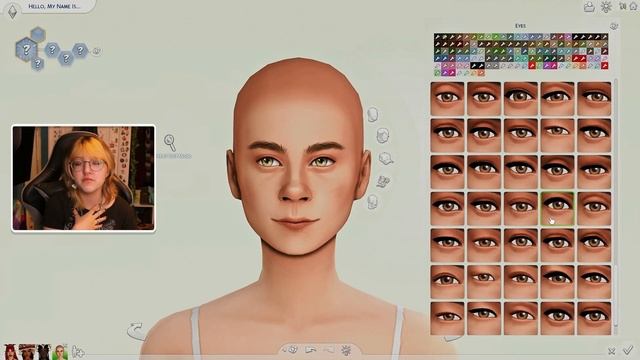Add a new sim with the plus icon

pos(78,351)
